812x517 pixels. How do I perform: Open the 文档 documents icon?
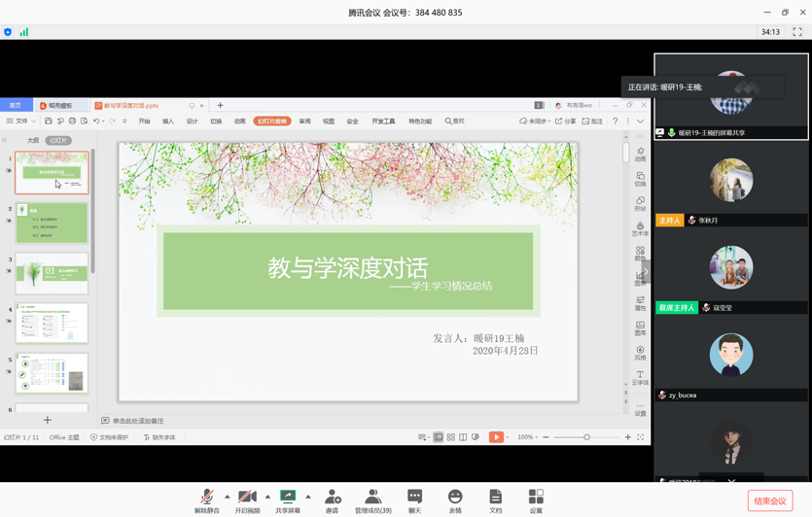[x=496, y=498]
